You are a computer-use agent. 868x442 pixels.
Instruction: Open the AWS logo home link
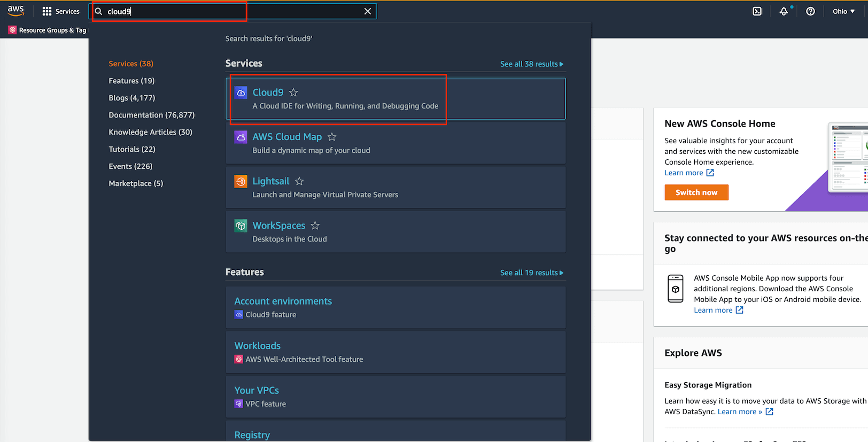pyautogui.click(x=15, y=11)
